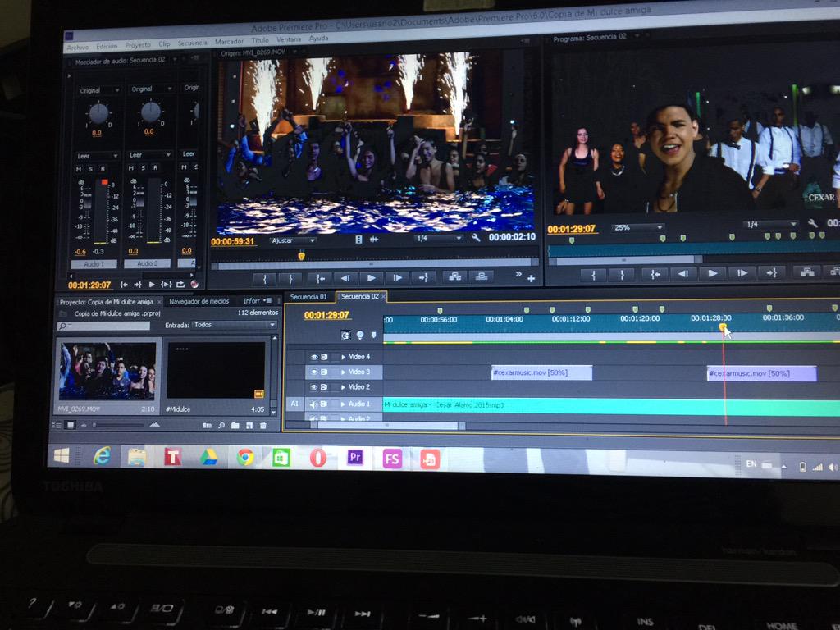
Task: Toggle Solo S on mixer Audio 1
Action: (x=91, y=169)
